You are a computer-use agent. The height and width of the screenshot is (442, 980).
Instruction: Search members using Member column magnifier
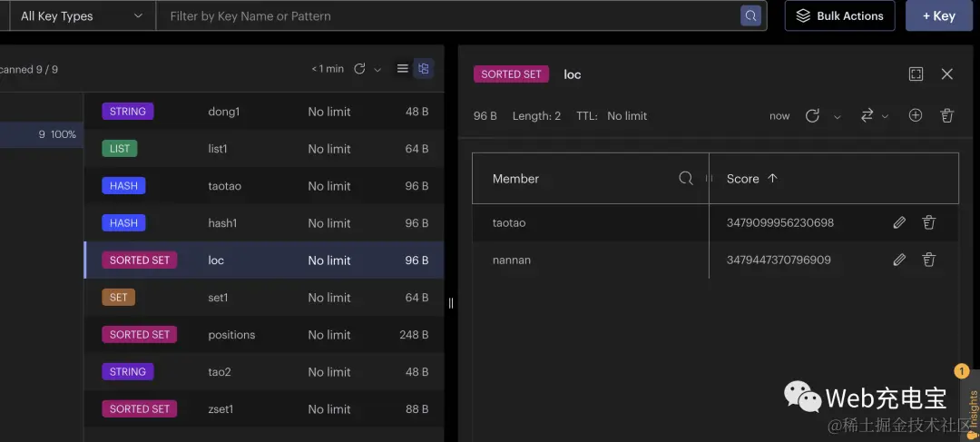tap(686, 179)
